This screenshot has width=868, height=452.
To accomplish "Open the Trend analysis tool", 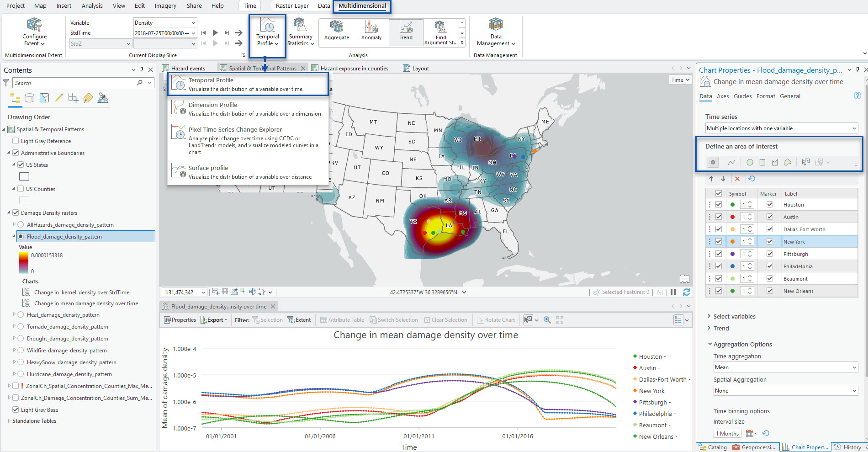I will 405,31.
